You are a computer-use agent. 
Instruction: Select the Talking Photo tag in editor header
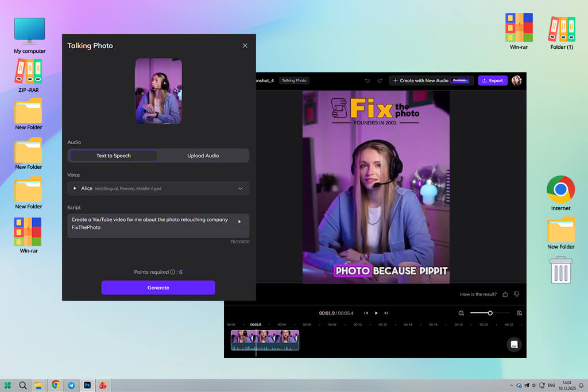pyautogui.click(x=294, y=80)
